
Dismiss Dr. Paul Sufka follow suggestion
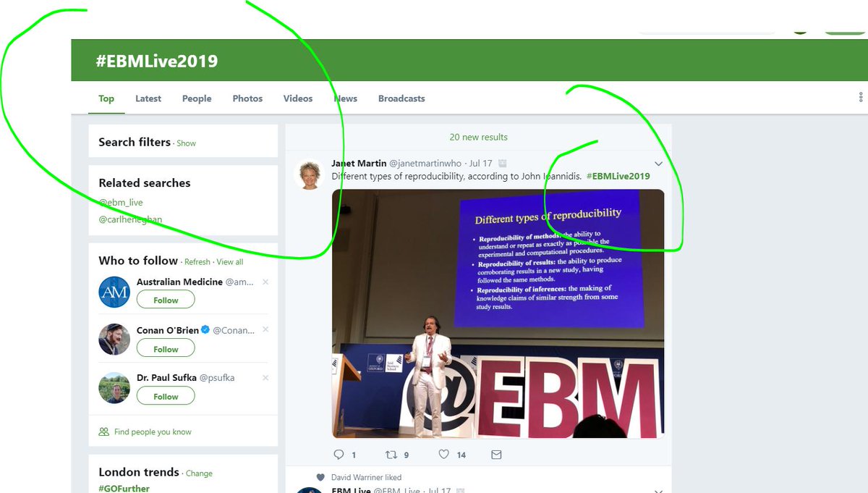point(265,378)
